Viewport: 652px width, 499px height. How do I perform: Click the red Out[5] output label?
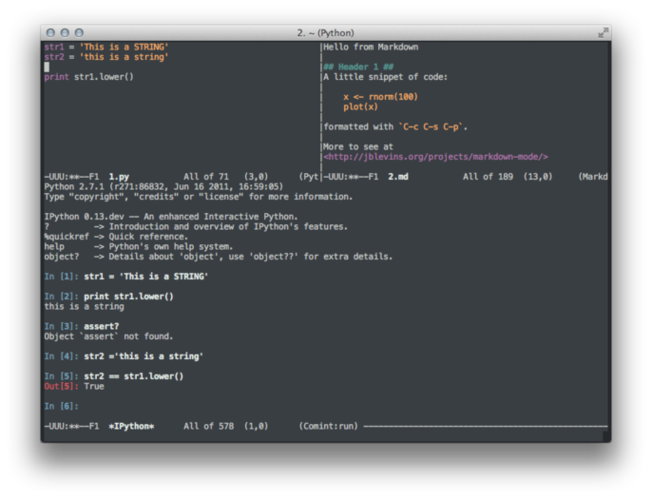coord(60,386)
